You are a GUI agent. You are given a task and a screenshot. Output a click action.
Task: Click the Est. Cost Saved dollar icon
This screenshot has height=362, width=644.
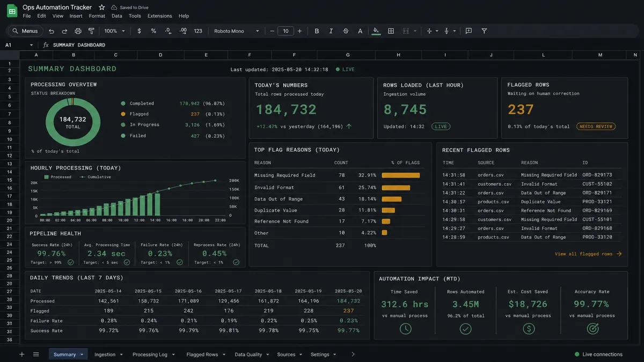(528, 329)
